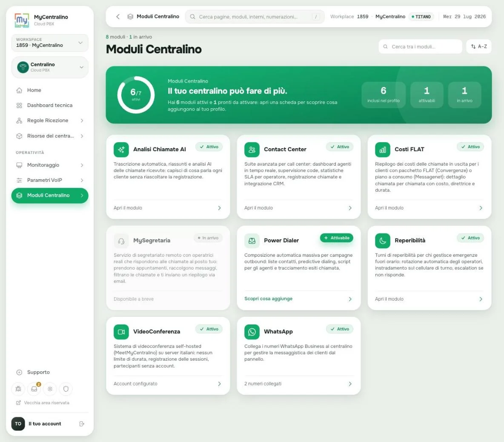
Task: Click the TO account avatar
Action: (18, 424)
